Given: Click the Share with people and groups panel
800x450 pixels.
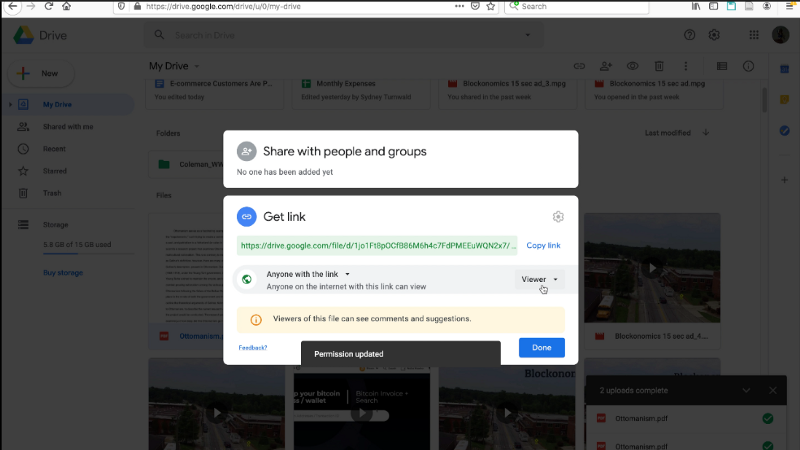Looking at the screenshot, I should 401,159.
